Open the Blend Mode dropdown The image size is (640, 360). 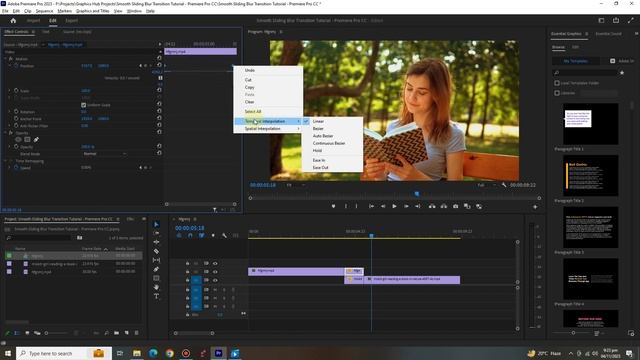pyautogui.click(x=104, y=154)
